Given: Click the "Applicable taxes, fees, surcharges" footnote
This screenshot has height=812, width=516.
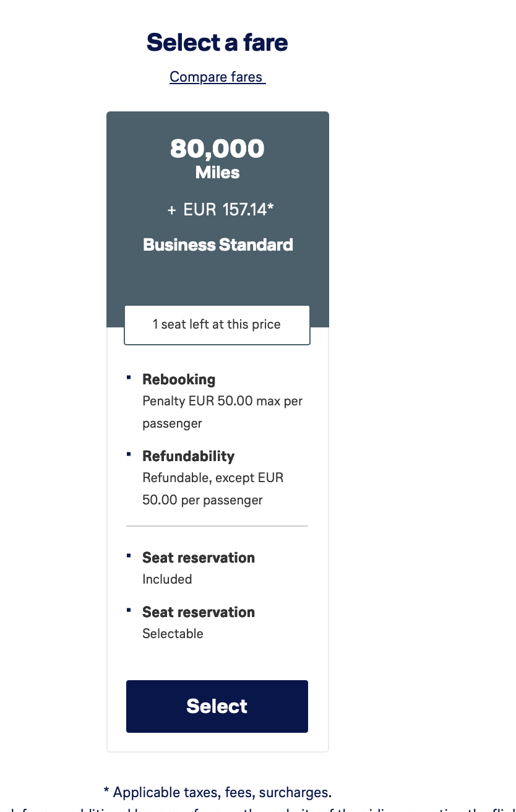Looking at the screenshot, I should [x=217, y=792].
